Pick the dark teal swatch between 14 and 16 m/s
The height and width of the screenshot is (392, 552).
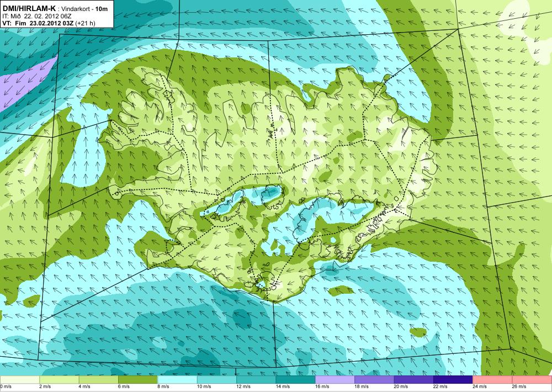[296, 380]
